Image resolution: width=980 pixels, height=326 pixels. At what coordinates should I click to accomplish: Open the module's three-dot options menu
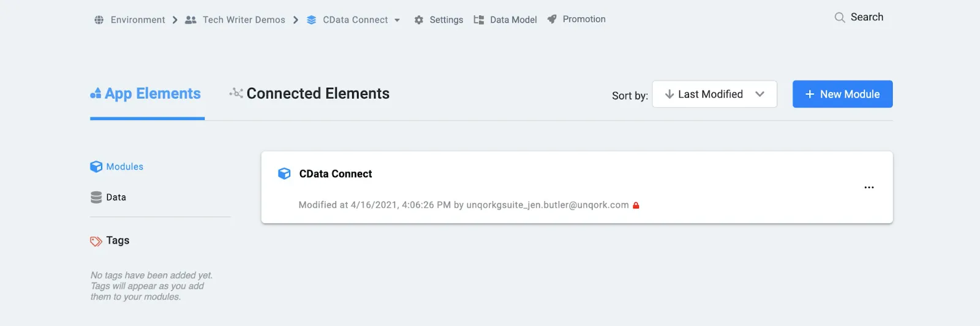click(869, 188)
